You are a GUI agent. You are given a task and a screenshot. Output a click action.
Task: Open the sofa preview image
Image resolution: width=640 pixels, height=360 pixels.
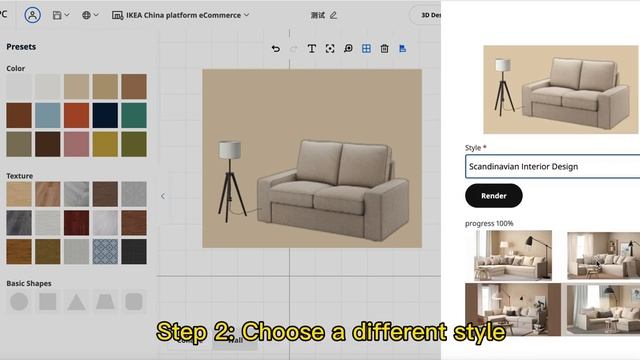coord(561,89)
